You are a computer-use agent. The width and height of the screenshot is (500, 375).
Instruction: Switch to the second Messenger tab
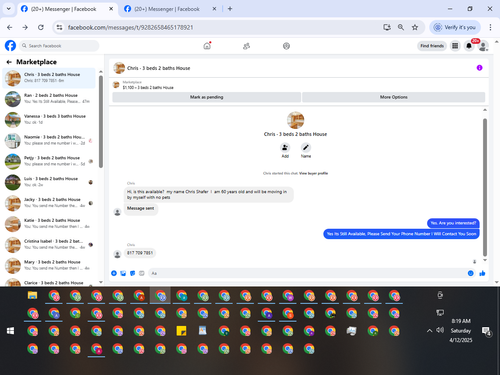[x=167, y=9]
